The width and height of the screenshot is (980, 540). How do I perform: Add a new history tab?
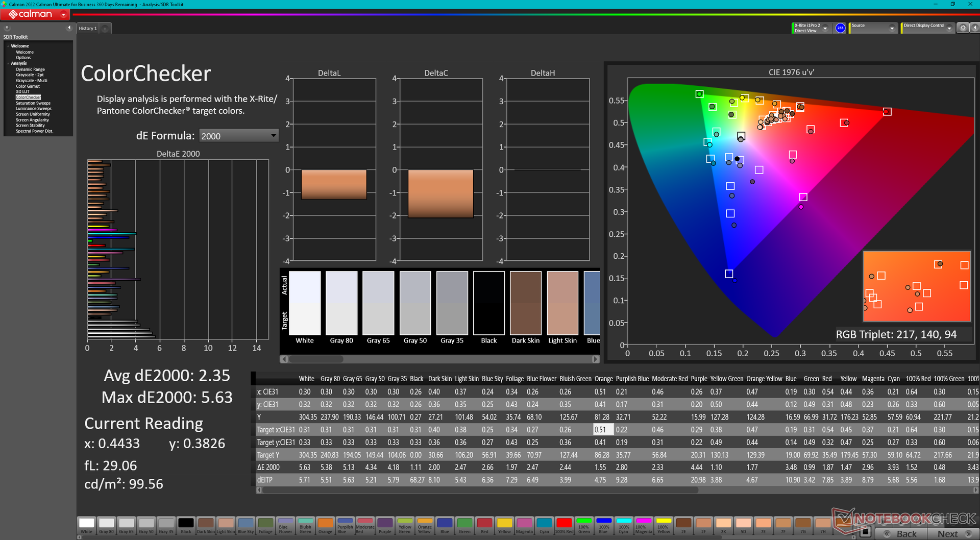105,29
